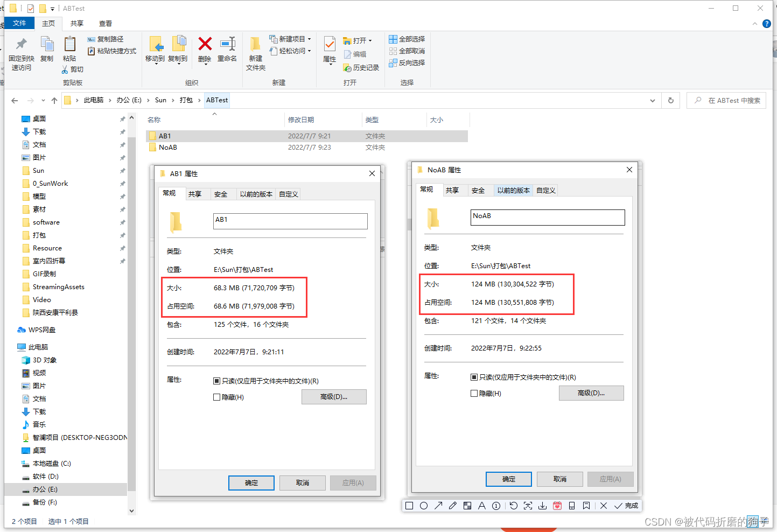777x532 pixels.
Task: Select the NoAB folder in file list
Action: (307, 148)
